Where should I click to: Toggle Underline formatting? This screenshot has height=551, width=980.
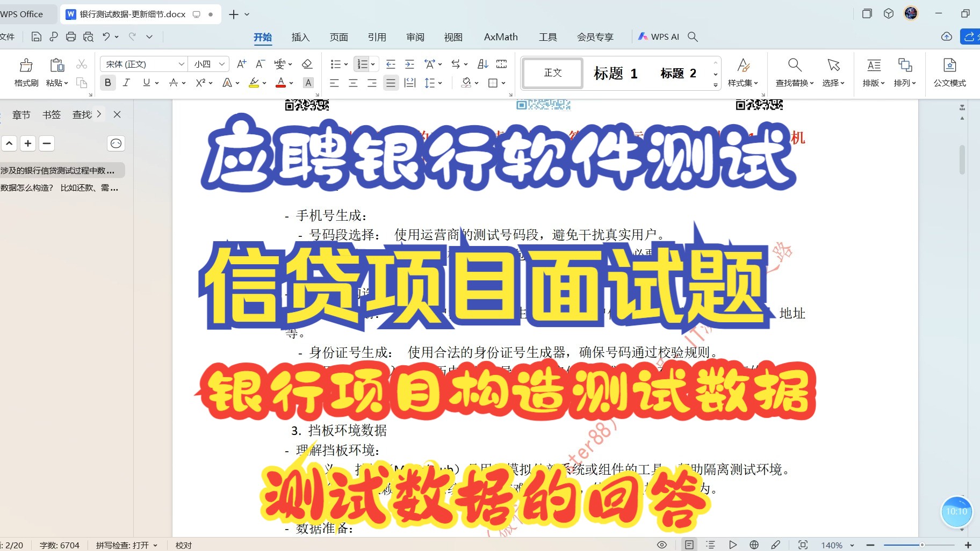[146, 83]
